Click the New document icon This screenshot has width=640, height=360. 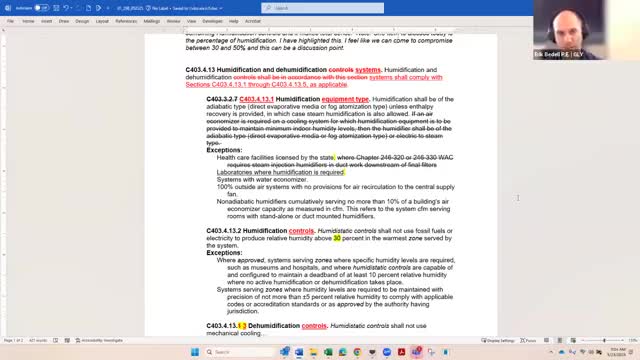(x=88, y=8)
